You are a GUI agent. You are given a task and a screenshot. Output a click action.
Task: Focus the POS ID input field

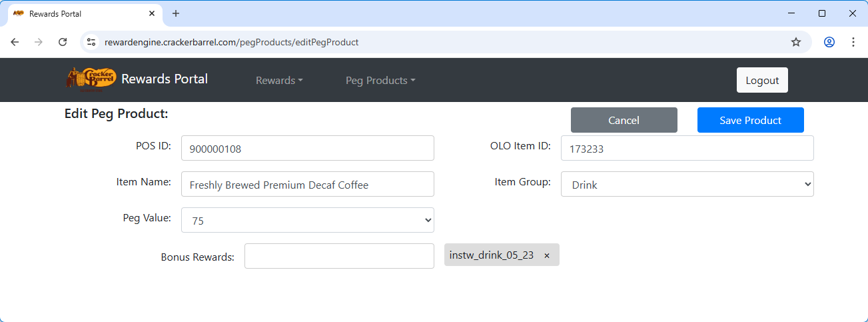[307, 149]
